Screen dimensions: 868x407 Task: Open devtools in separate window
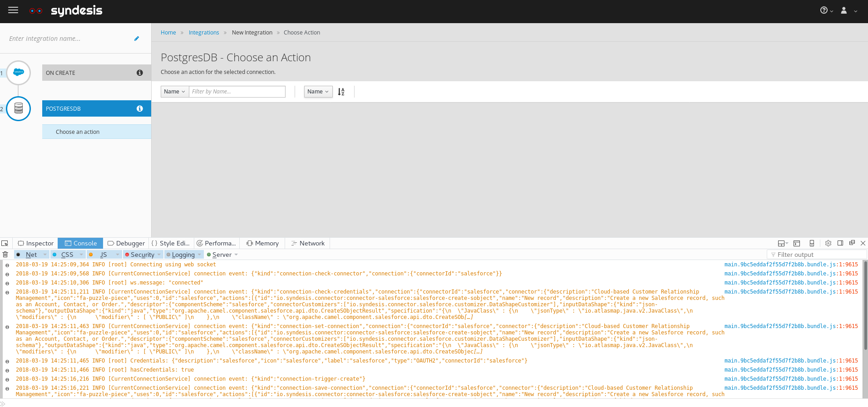[x=852, y=243]
